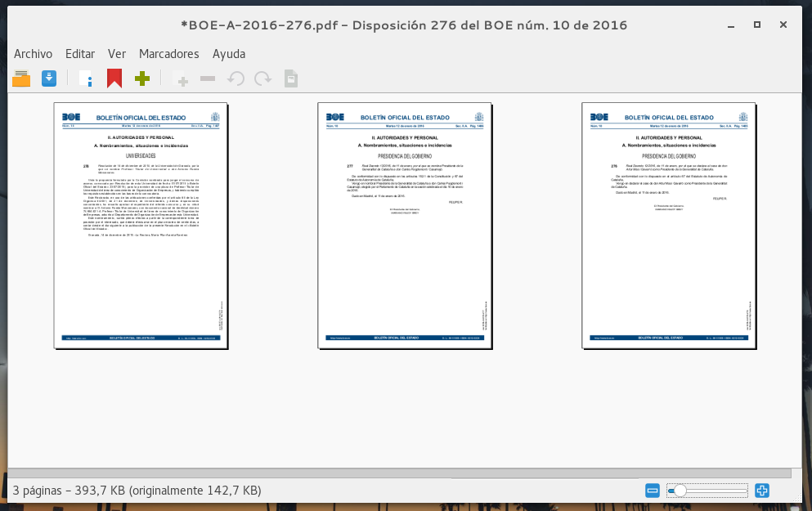Select the first page thumbnail
Viewport: 812px width, 511px height.
tap(141, 226)
